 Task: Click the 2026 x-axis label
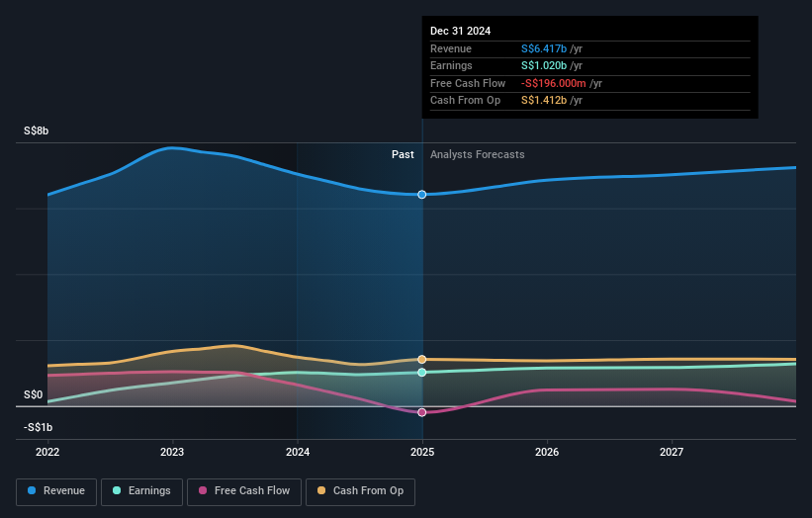click(x=547, y=452)
